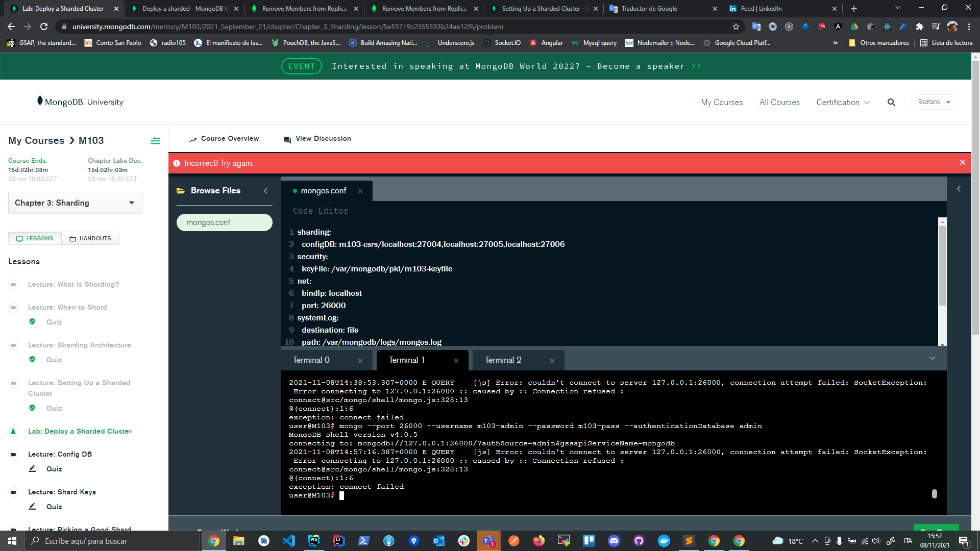
Task: Open Firefox from the taskbar
Action: [538, 541]
